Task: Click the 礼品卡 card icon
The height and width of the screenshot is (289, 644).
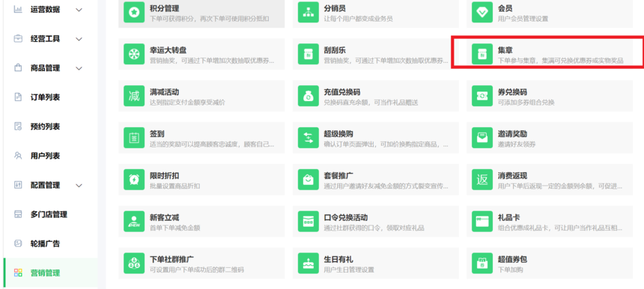Action: coord(482,222)
